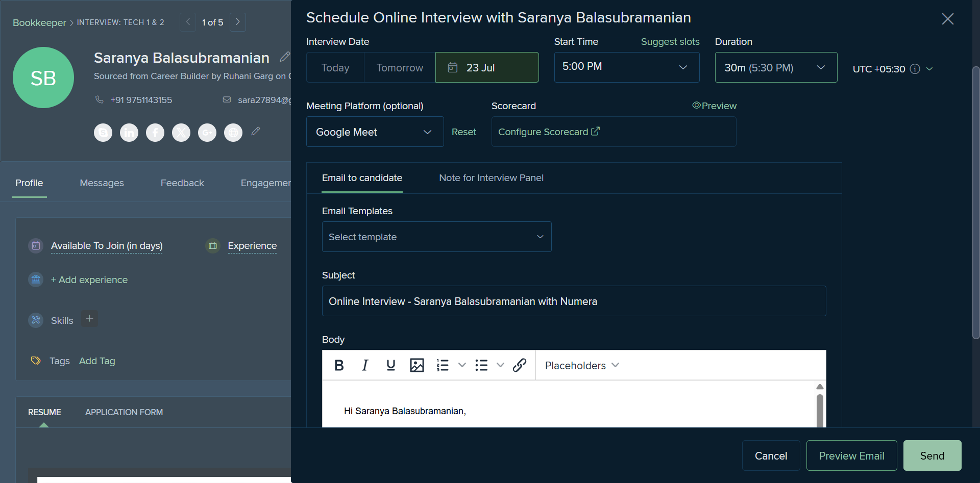Viewport: 980px width, 483px height.
Task: Open candidate Skype profile icon
Action: (x=103, y=133)
